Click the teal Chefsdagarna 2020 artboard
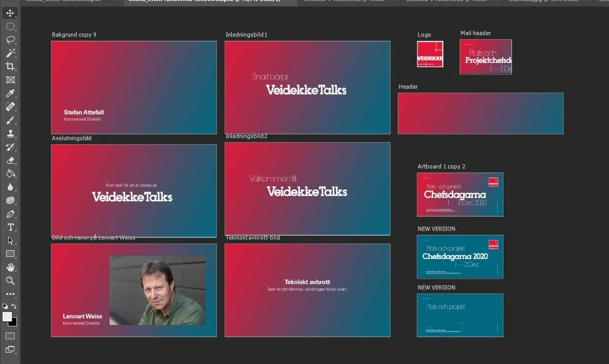609x364 pixels. 460,257
